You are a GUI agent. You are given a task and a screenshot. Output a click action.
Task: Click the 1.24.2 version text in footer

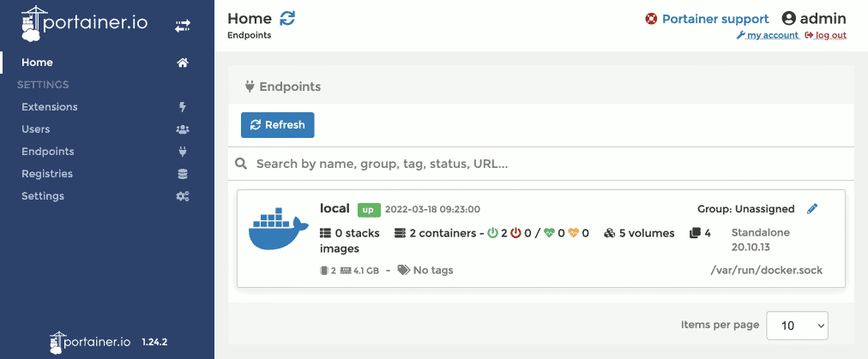coord(154,342)
